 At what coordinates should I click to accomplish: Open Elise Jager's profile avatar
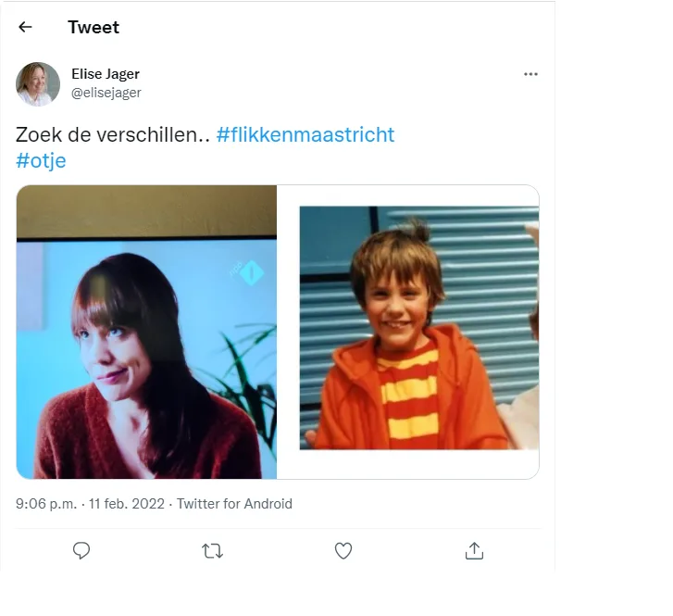38,83
